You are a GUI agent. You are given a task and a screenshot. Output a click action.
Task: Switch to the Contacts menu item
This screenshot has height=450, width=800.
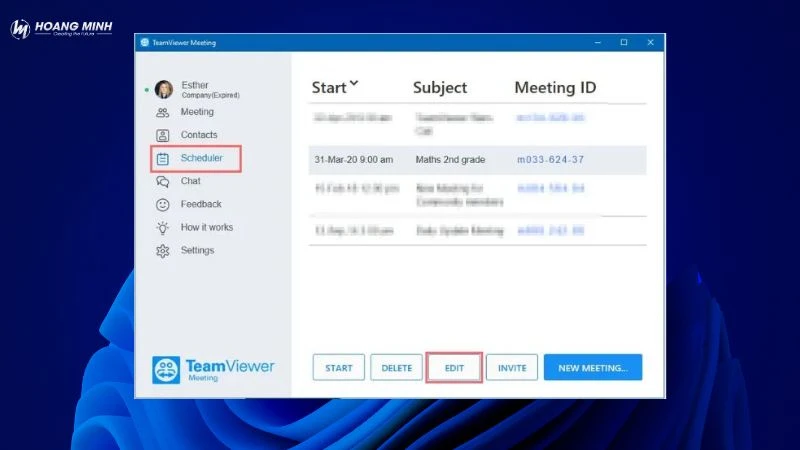[x=199, y=135]
